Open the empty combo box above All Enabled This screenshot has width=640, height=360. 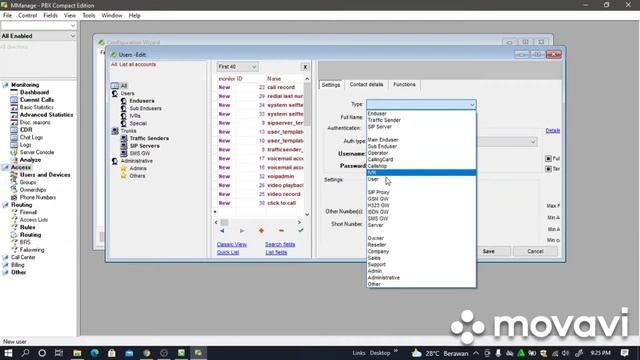coord(38,25)
